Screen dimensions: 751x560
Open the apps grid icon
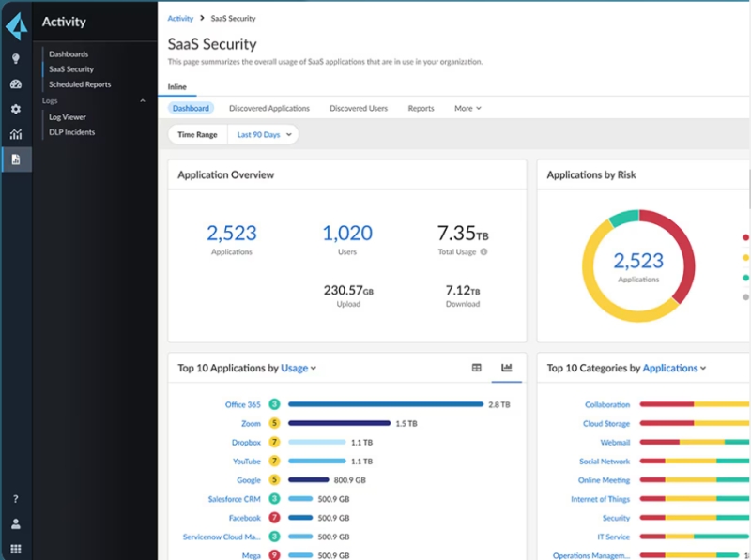click(16, 549)
